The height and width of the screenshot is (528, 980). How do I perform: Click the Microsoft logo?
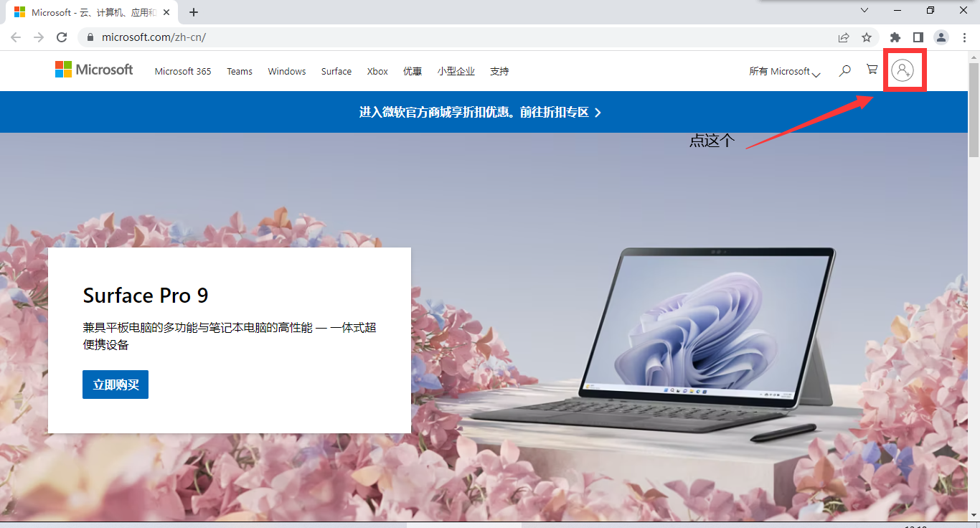[94, 70]
